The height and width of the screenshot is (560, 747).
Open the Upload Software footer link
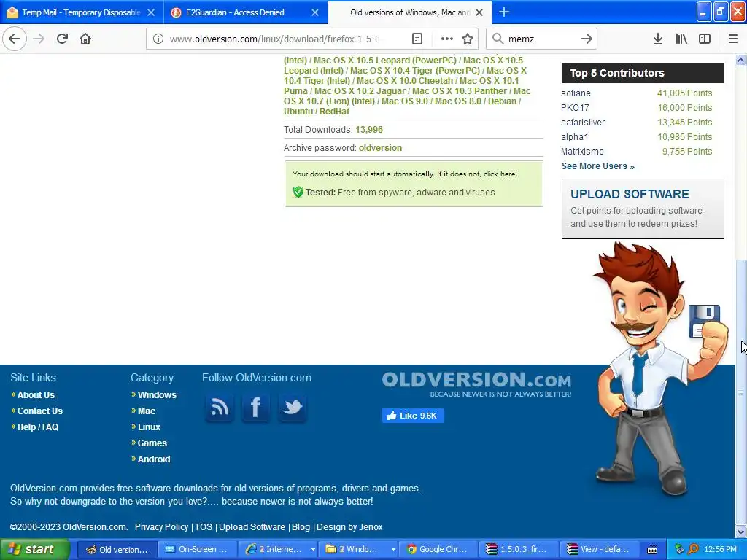[252, 527]
